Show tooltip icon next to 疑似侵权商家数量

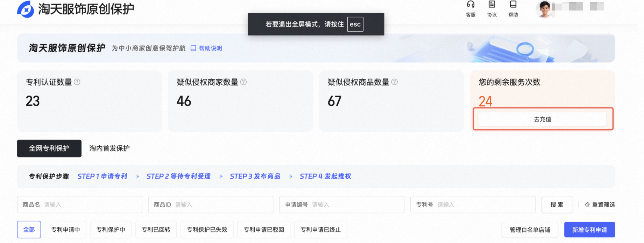[243, 82]
